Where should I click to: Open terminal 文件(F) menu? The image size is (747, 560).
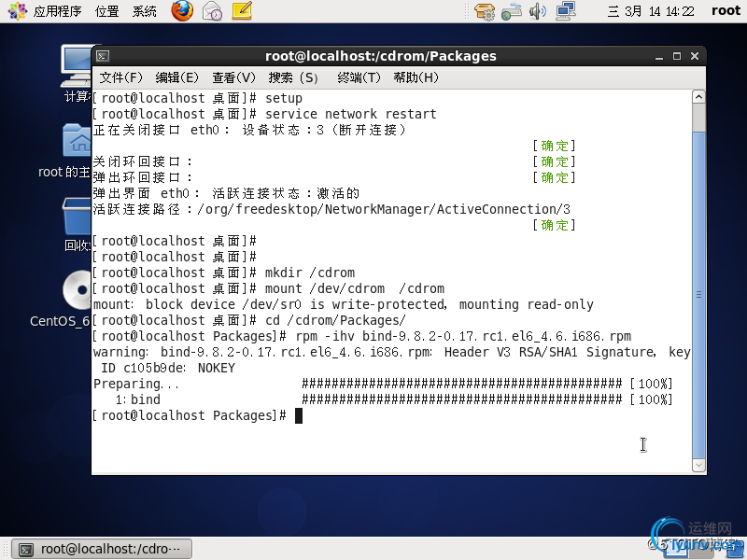point(121,77)
